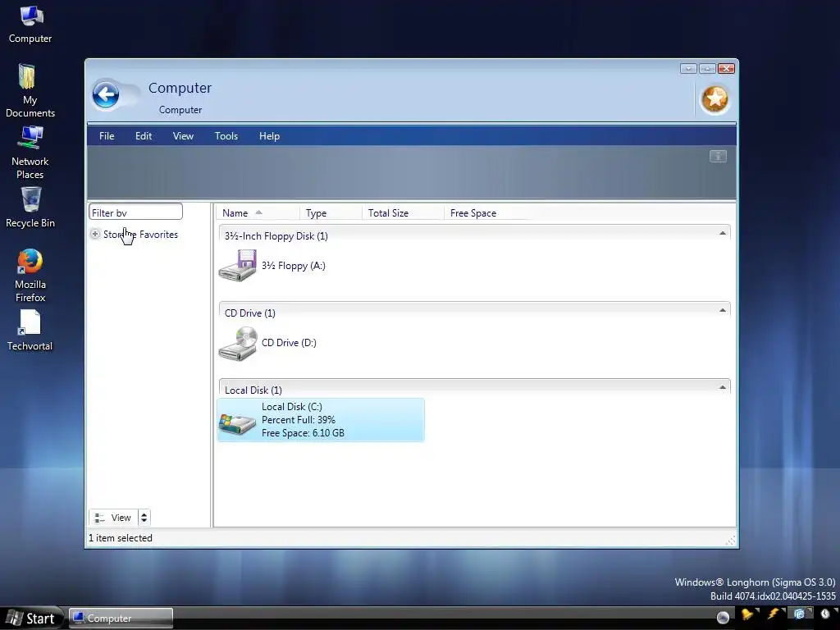Click the blue sync tray icon

[x=799, y=614]
